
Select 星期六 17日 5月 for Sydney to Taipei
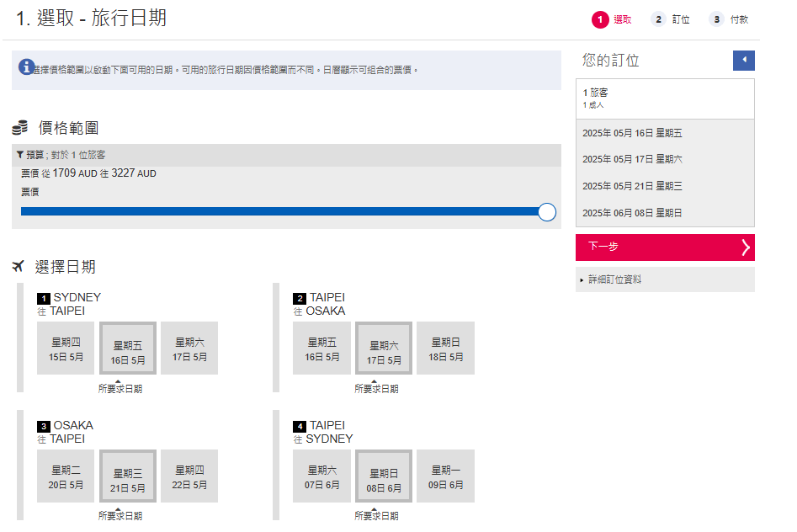(189, 348)
